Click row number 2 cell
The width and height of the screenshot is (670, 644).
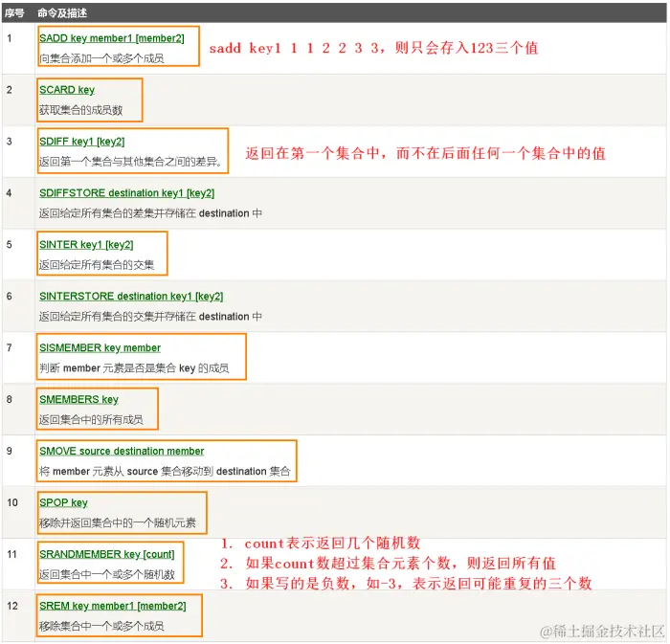pos(19,100)
